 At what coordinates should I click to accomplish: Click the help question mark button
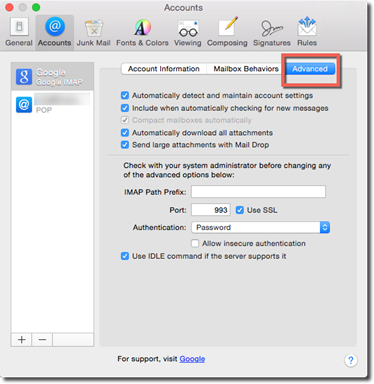pos(351,360)
